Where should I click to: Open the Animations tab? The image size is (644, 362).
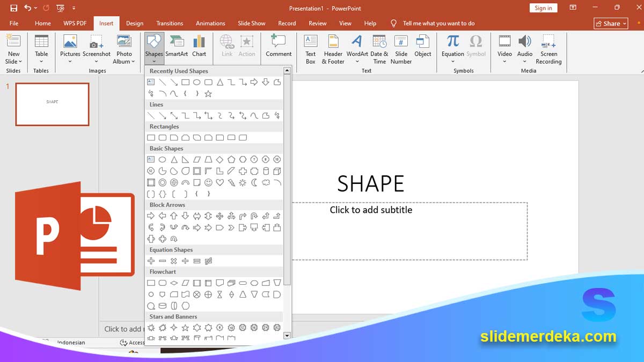click(x=210, y=24)
